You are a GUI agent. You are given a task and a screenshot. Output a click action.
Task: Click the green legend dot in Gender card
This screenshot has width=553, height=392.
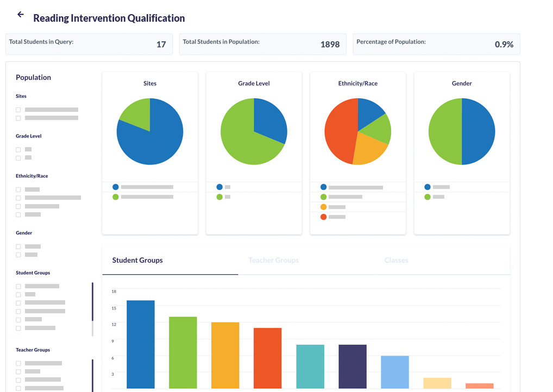pos(428,197)
